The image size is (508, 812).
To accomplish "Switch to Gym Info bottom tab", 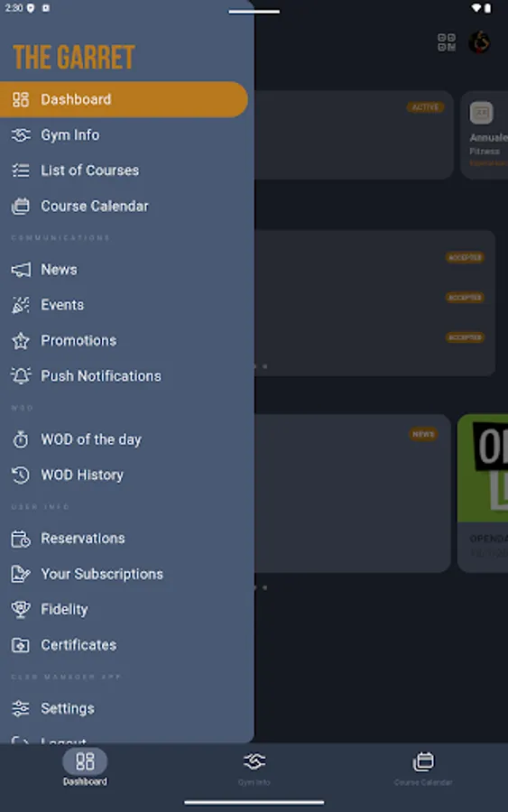I will click(x=254, y=769).
